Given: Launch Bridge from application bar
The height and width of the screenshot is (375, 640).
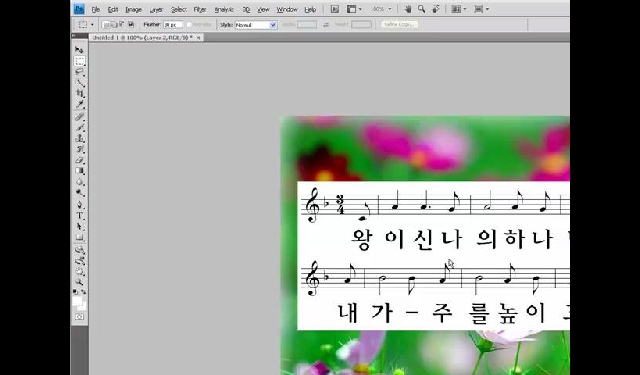Looking at the screenshot, I should (335, 9).
